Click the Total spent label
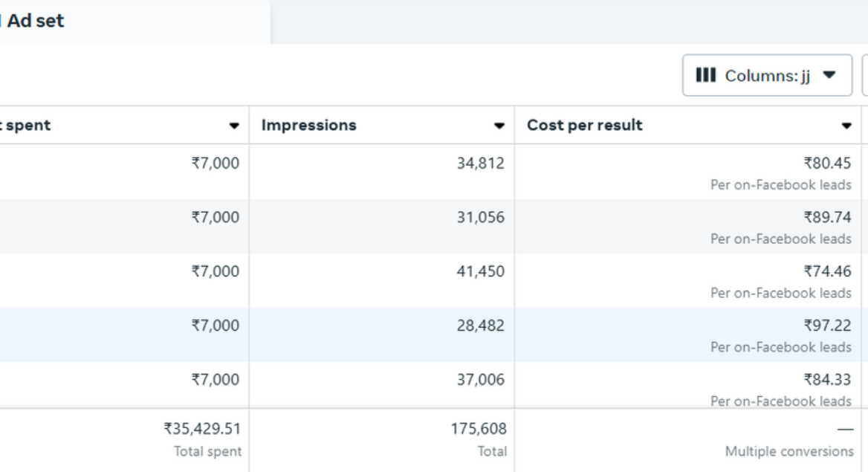The width and height of the screenshot is (868, 472). [207, 451]
